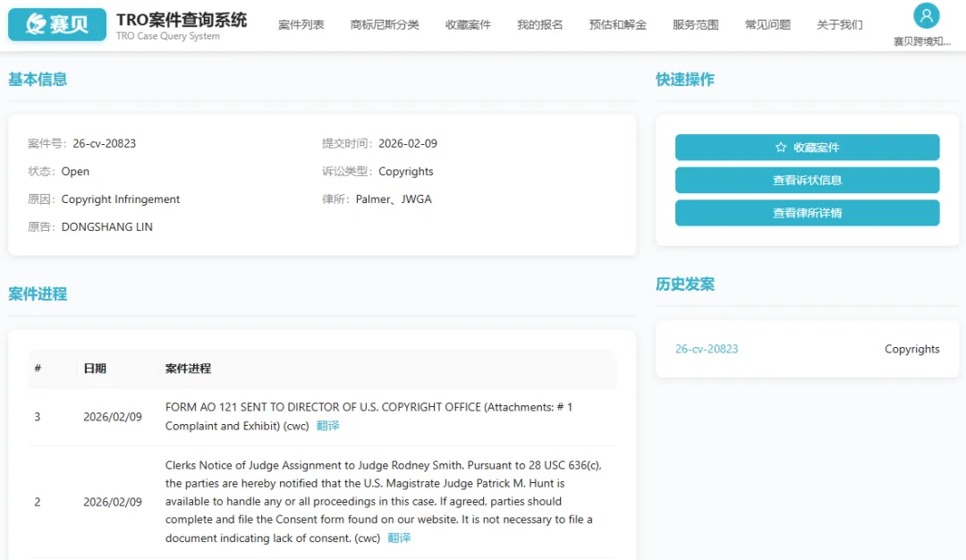Click 查看律所详情 button
Viewport: 966px width, 560px height.
[x=807, y=213]
